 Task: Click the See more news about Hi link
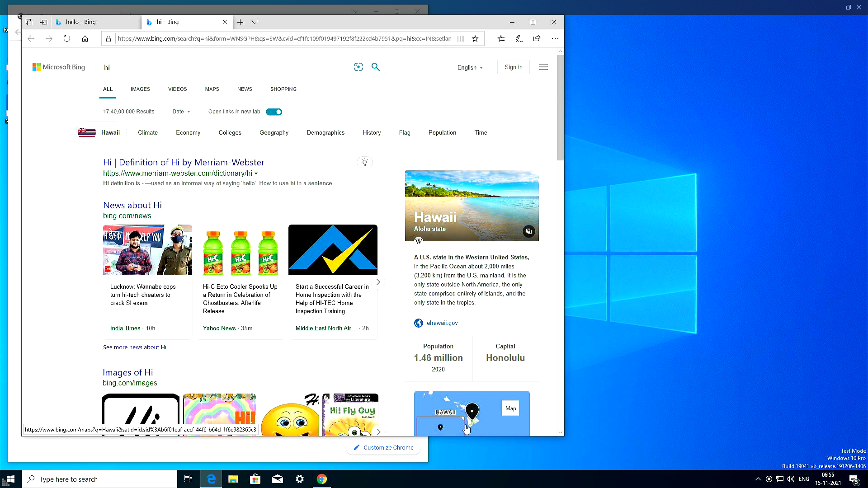click(x=134, y=347)
